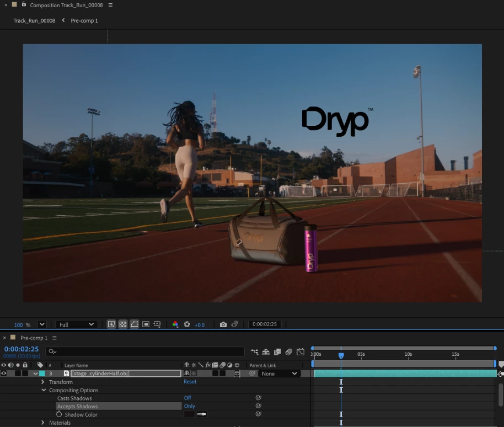Take a snapshot with the camera icon
Image resolution: width=504 pixels, height=427 pixels.
(x=223, y=324)
